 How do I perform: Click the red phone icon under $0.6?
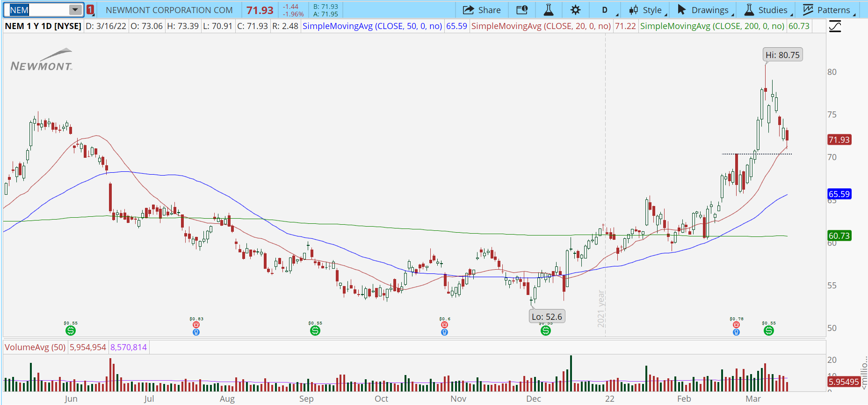click(444, 325)
